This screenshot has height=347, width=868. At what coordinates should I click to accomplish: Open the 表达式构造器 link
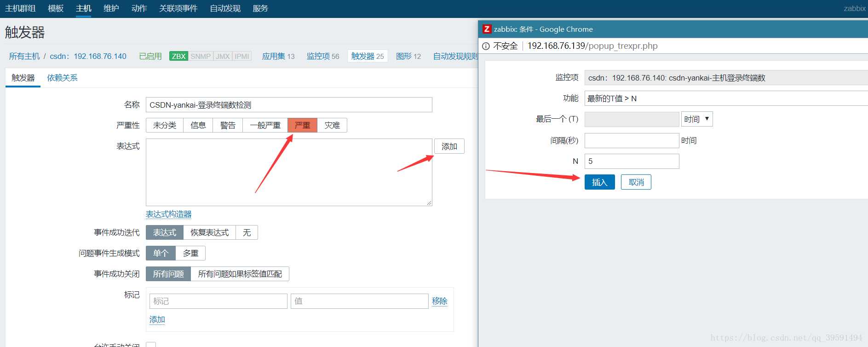(x=168, y=214)
